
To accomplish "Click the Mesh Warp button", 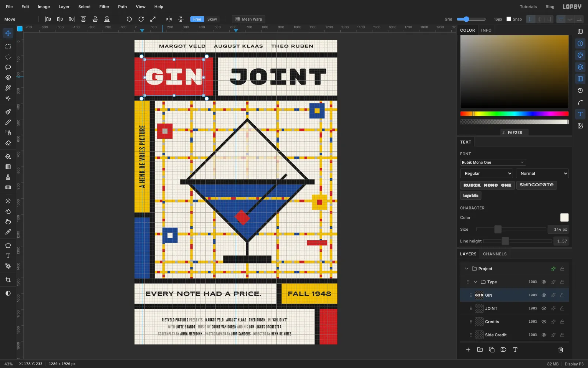I will tap(248, 19).
